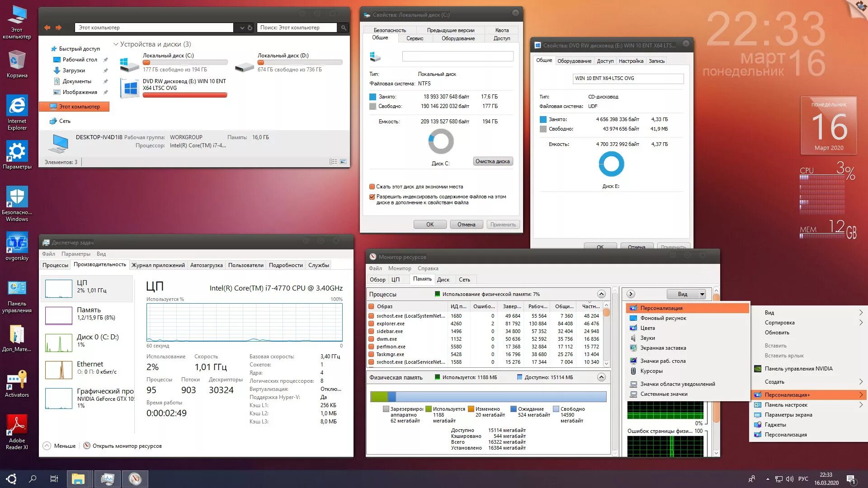This screenshot has width=868, height=488.
Task: Enable compress this drive checkbox
Action: 372,187
